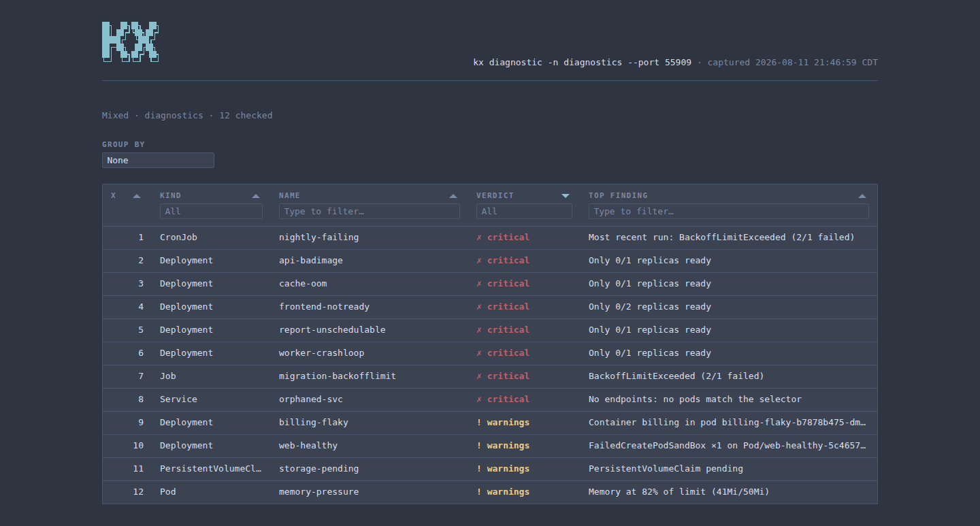Sort by the X column arrow
Viewport: 980px width, 526px height.
[x=137, y=196]
